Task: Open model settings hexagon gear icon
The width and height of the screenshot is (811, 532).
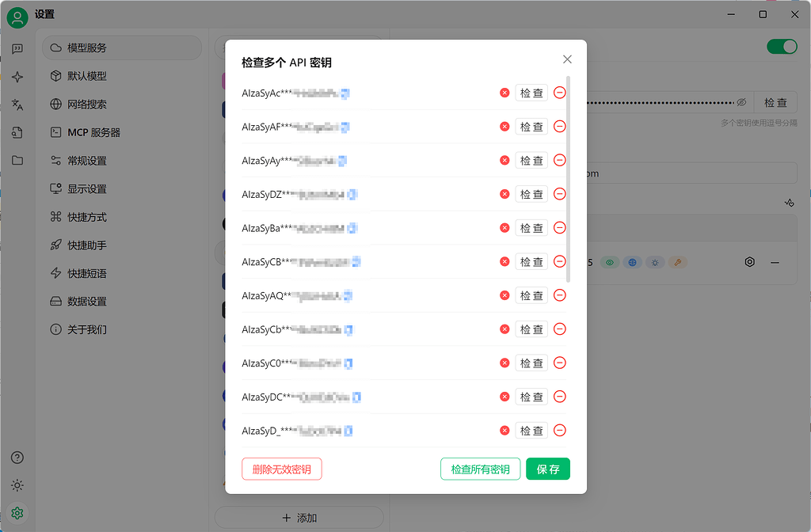Action: click(x=749, y=262)
